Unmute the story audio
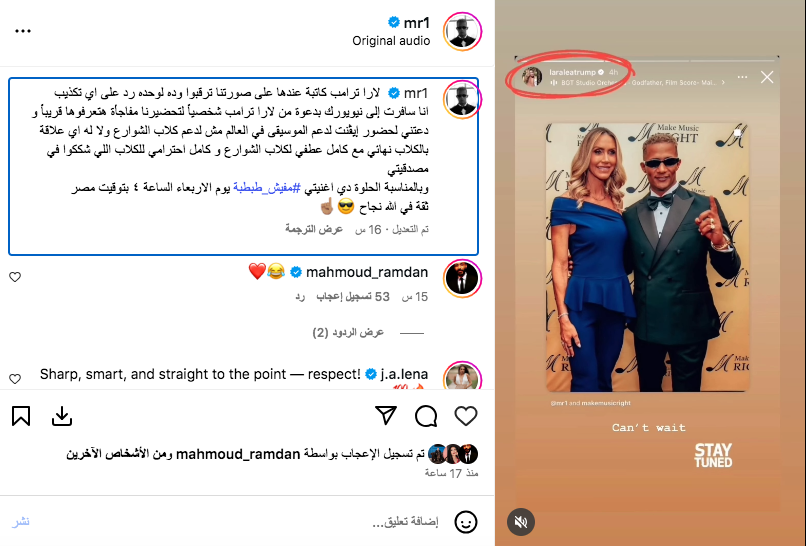Image resolution: width=806 pixels, height=546 pixels. tap(521, 522)
